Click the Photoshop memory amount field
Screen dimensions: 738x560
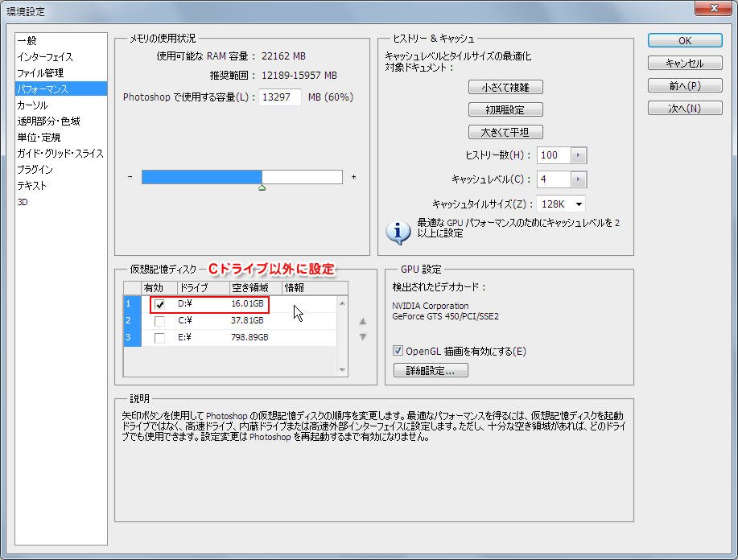coord(279,97)
